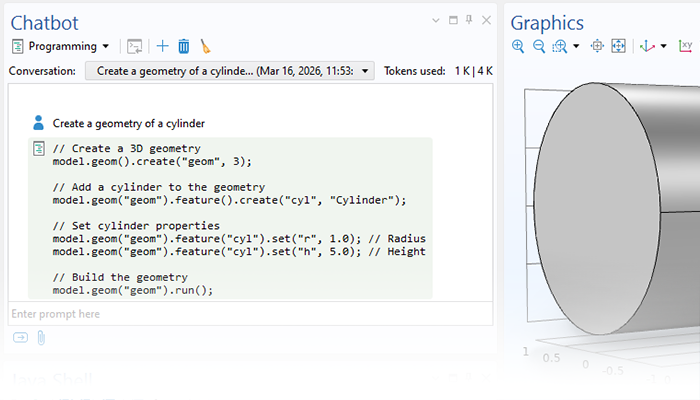Click Zoom Extents icon

tap(618, 46)
